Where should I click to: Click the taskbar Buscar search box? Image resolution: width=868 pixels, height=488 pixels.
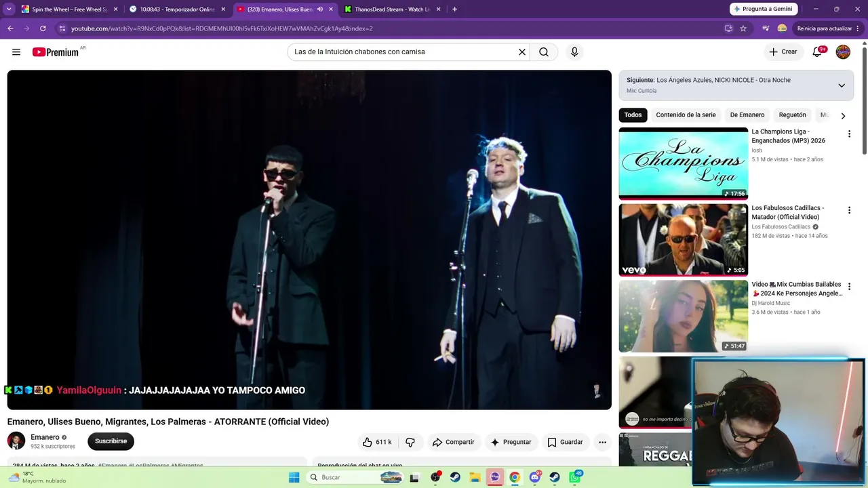click(355, 477)
